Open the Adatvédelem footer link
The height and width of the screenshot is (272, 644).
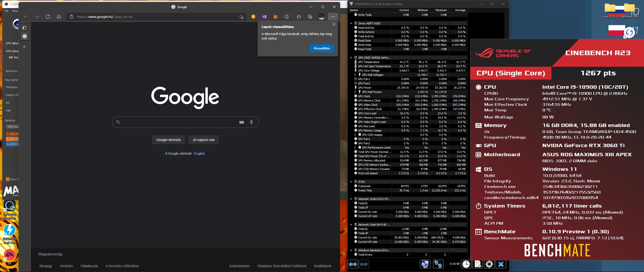[x=239, y=266]
